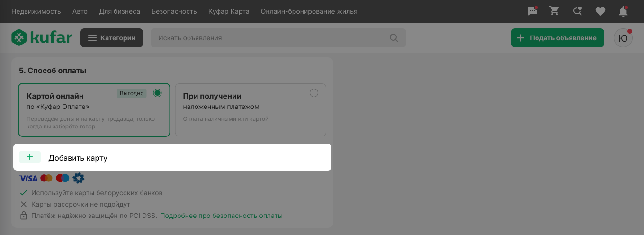644x235 pixels.
Task: Click text Оплата наличными или картой
Action: tap(226, 118)
